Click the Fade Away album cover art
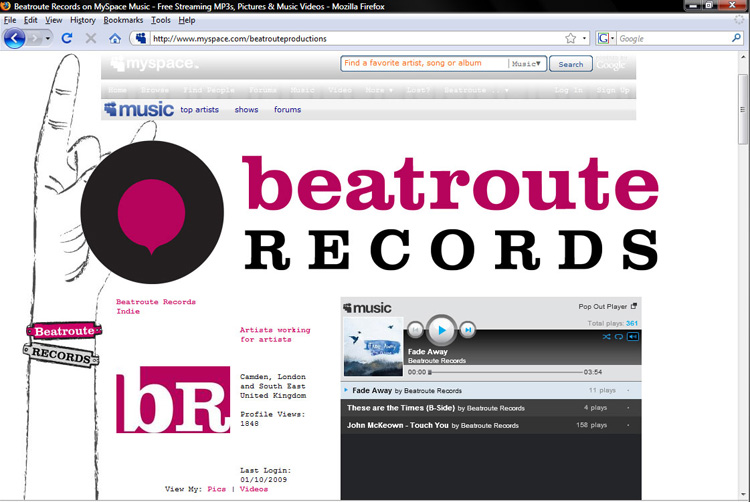 (x=374, y=347)
